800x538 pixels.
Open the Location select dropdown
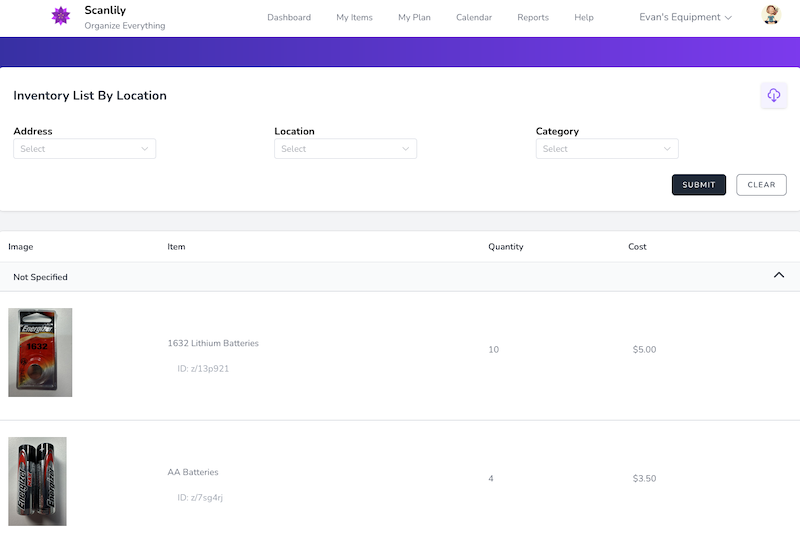tap(345, 149)
